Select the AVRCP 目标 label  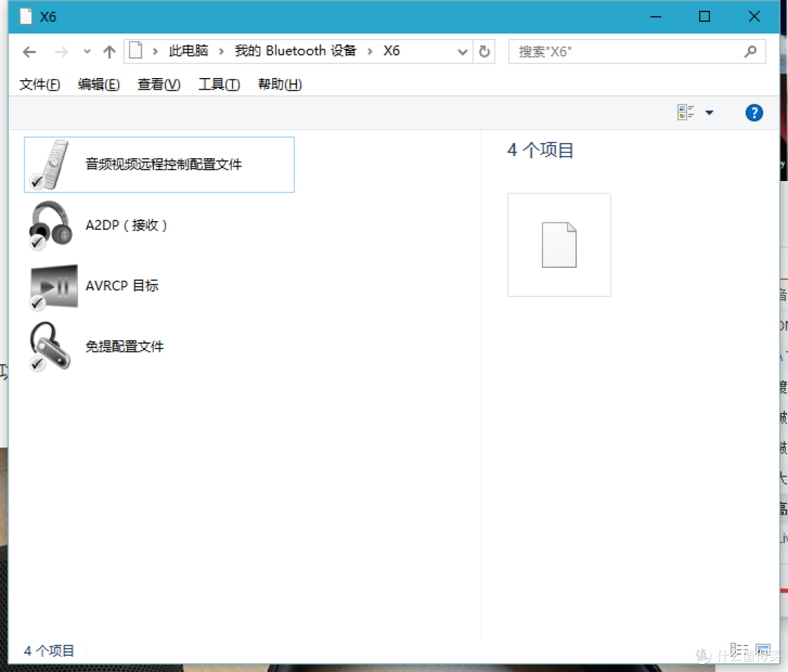coord(122,285)
